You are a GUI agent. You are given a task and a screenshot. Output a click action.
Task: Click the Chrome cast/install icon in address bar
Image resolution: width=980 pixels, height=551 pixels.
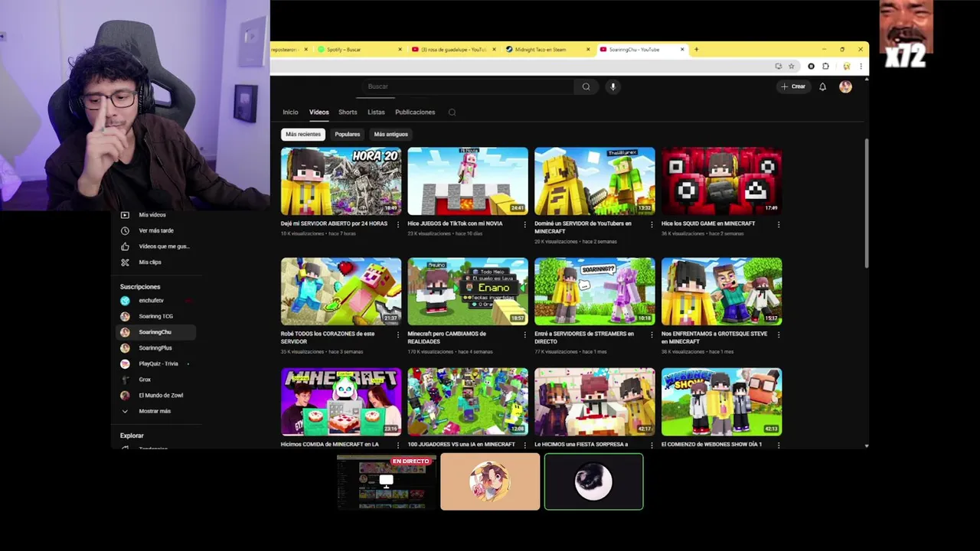click(x=779, y=66)
